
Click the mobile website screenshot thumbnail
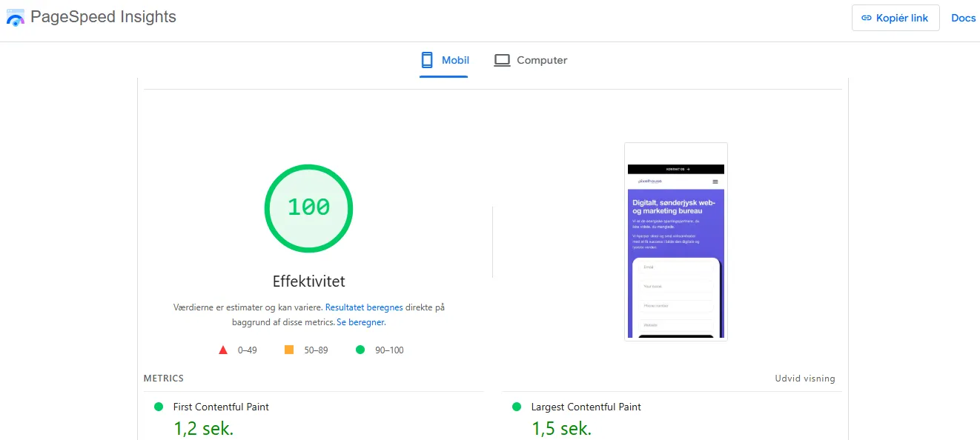click(676, 241)
